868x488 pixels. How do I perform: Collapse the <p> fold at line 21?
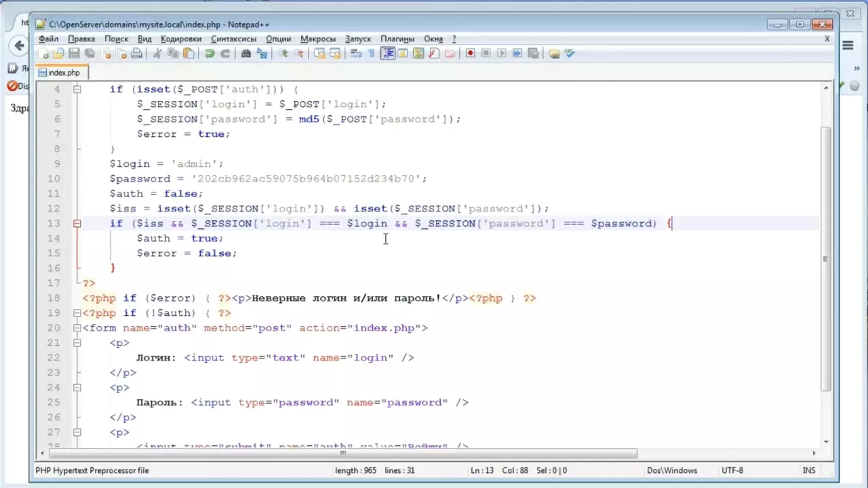tap(77, 342)
